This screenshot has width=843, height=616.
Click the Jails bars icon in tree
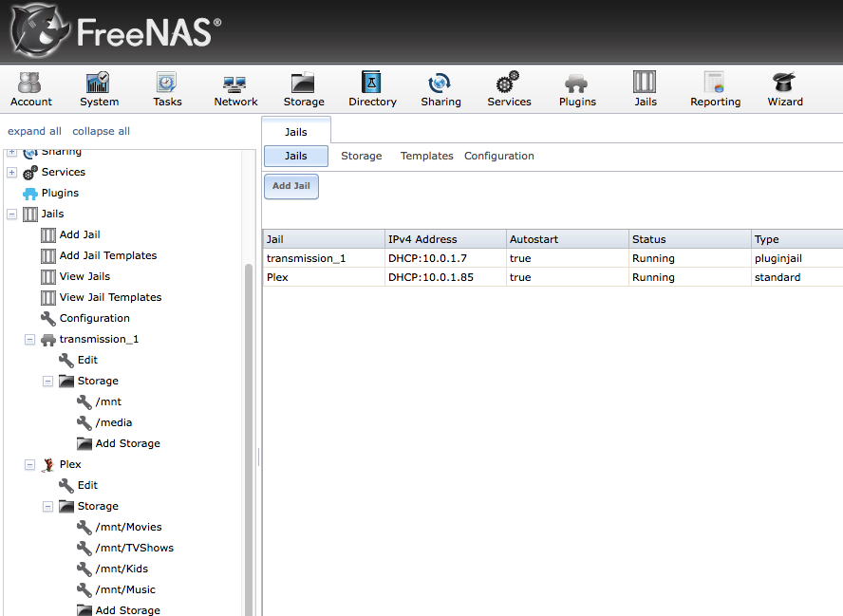(30, 215)
